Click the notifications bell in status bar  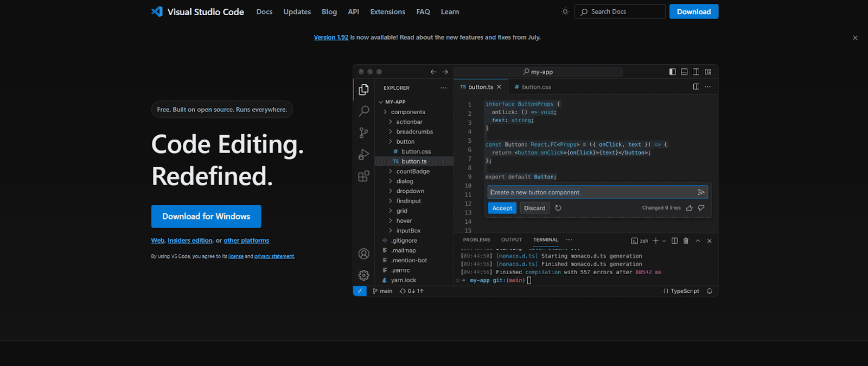click(709, 291)
